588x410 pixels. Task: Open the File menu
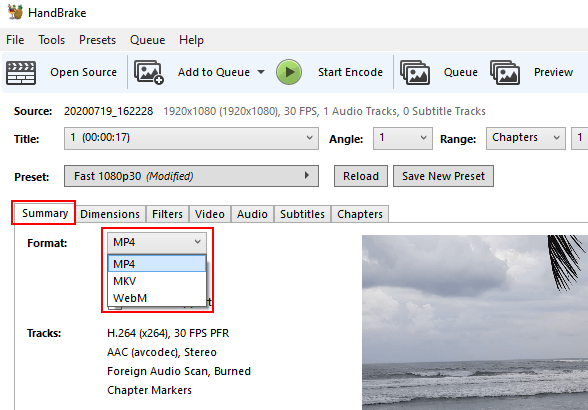(15, 40)
